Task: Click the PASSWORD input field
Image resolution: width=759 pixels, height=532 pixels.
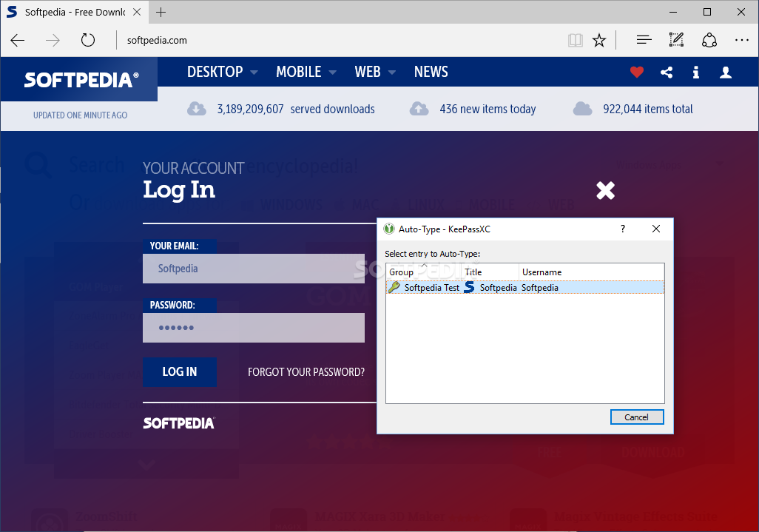Action: coord(254,328)
